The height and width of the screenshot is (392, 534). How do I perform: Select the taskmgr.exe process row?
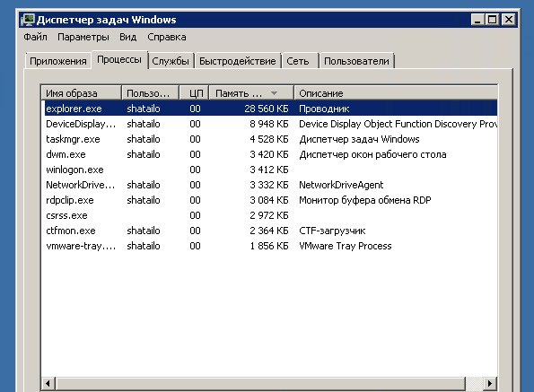click(x=269, y=139)
